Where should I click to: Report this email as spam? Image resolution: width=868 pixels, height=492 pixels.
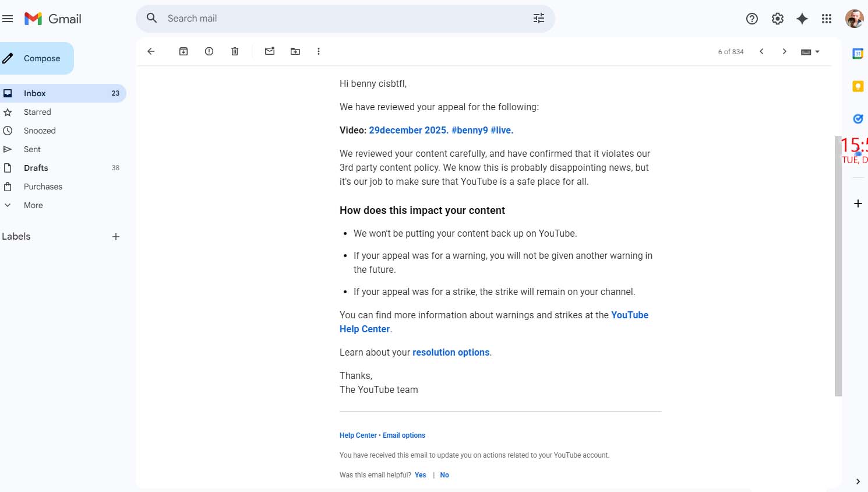tap(209, 51)
